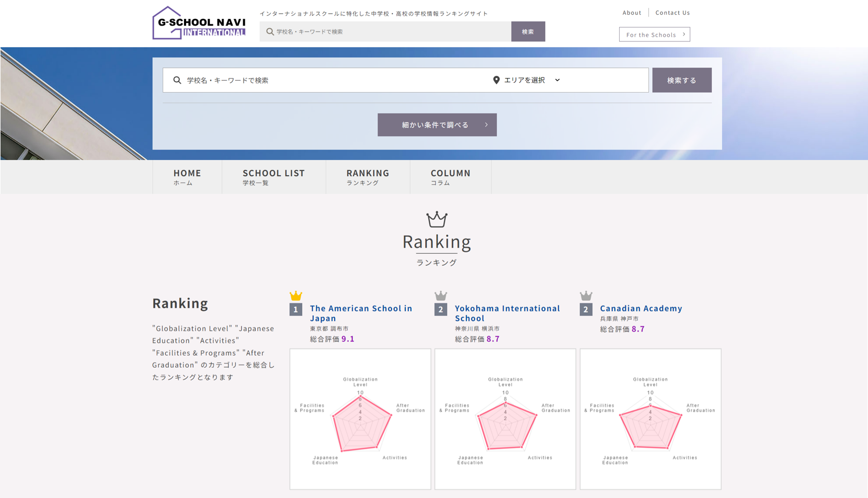
Task: Open the COLUMN tab
Action: 451,177
